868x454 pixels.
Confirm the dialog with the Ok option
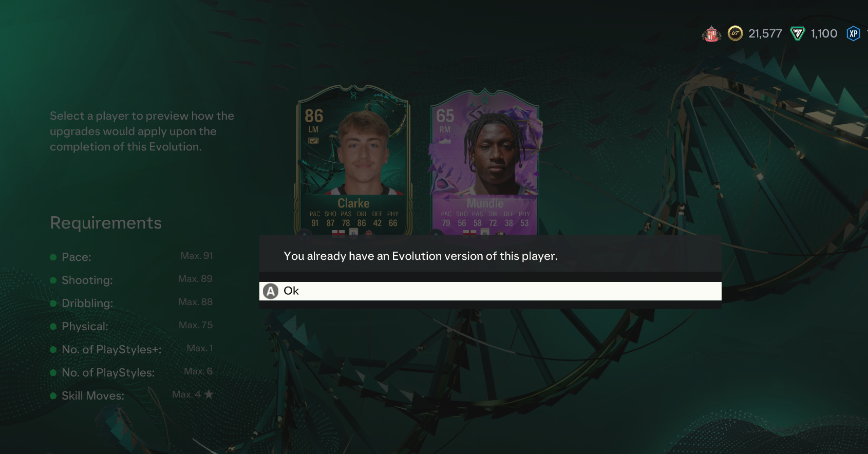pyautogui.click(x=490, y=291)
